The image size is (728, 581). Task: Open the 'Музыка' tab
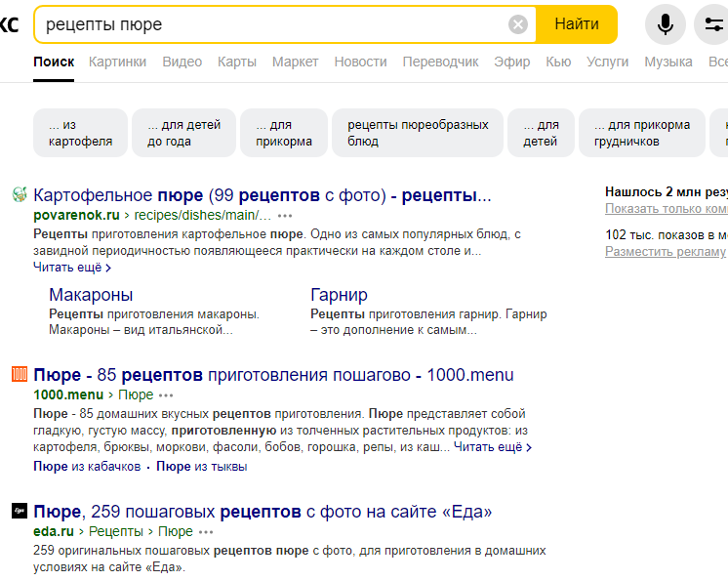(668, 62)
